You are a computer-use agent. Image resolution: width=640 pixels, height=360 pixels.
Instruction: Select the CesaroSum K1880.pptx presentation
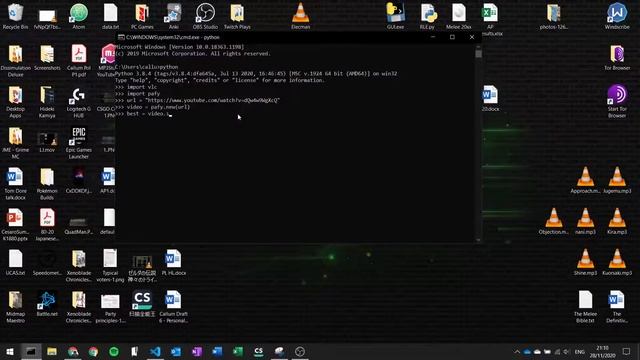(x=16, y=224)
